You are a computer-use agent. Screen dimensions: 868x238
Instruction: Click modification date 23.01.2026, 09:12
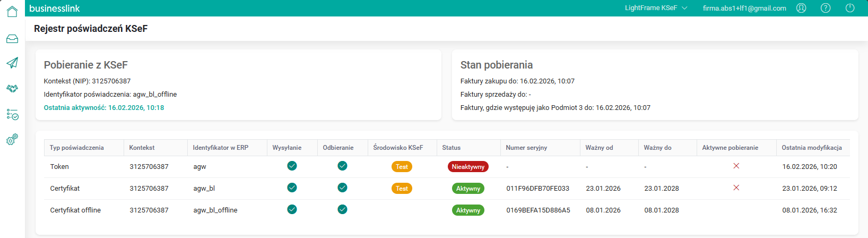tap(810, 189)
